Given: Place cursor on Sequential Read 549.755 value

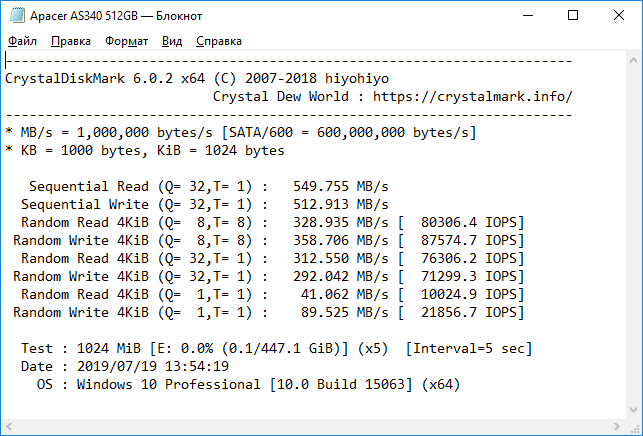Looking at the screenshot, I should click(x=321, y=187).
